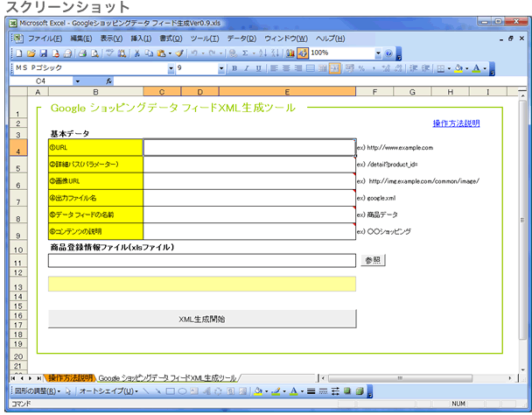The width and height of the screenshot is (532, 415).
Task: Expand Fill Color dropdown in formatting toolbar
Action: (467, 68)
